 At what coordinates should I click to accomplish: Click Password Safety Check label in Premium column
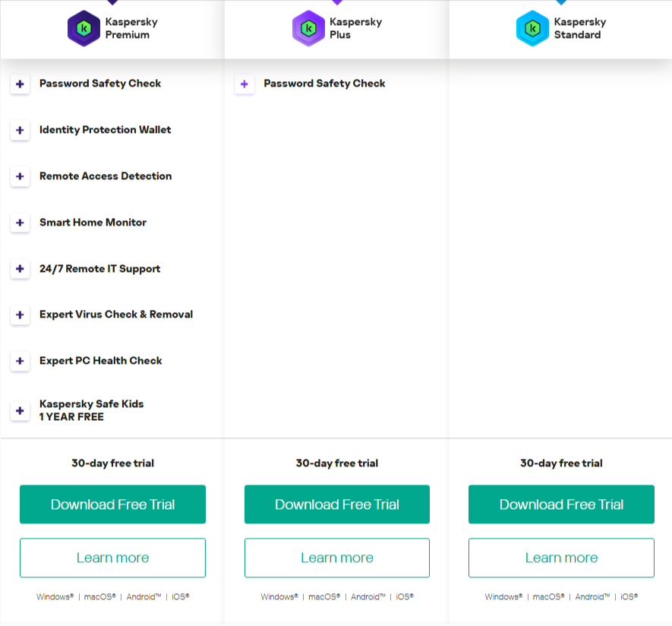pos(100,84)
